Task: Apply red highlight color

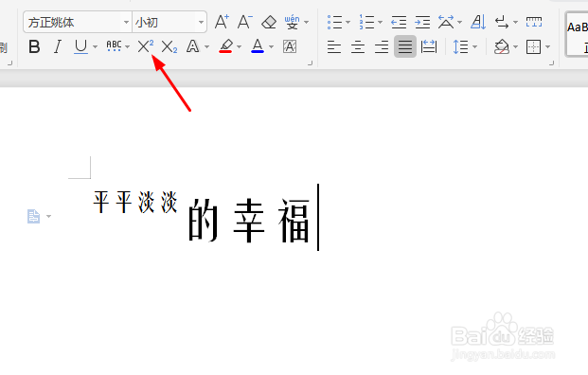Action: (x=225, y=46)
